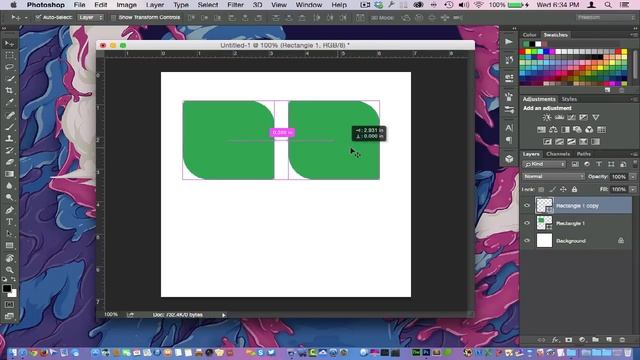Add a Brightness/Contrast adjustment
This screenshot has height=360, width=640.
click(x=547, y=118)
